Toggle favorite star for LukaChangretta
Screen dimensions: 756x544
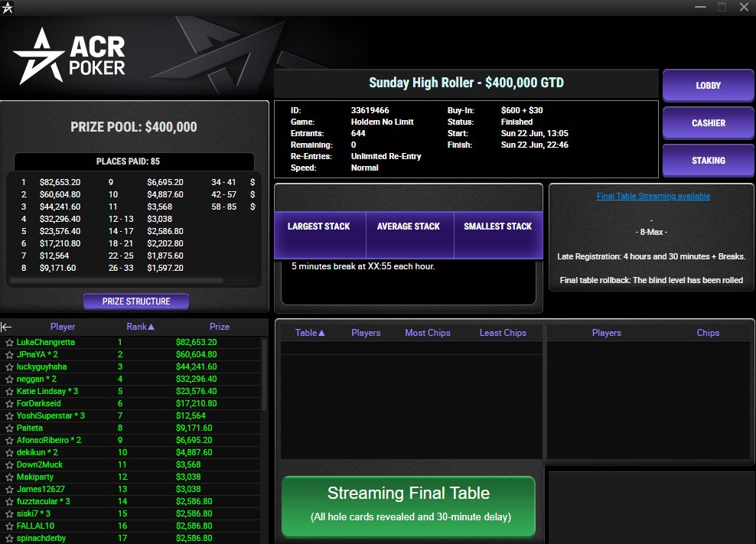9,343
